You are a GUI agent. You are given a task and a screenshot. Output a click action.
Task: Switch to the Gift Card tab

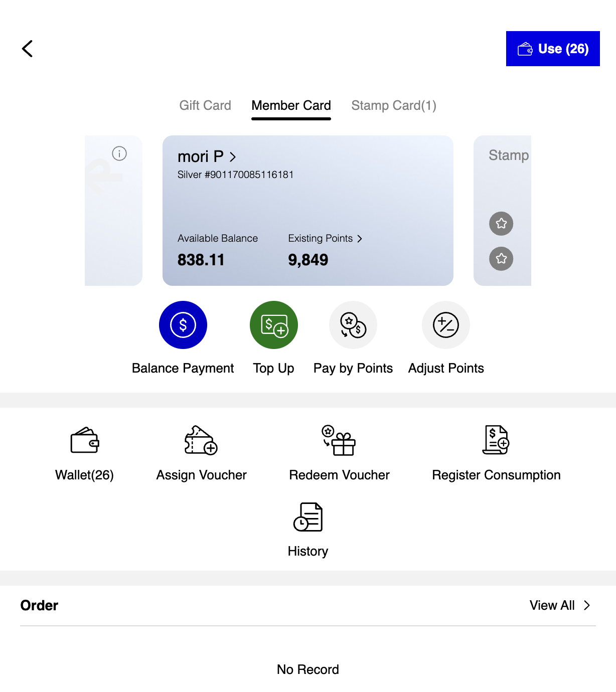coord(205,105)
